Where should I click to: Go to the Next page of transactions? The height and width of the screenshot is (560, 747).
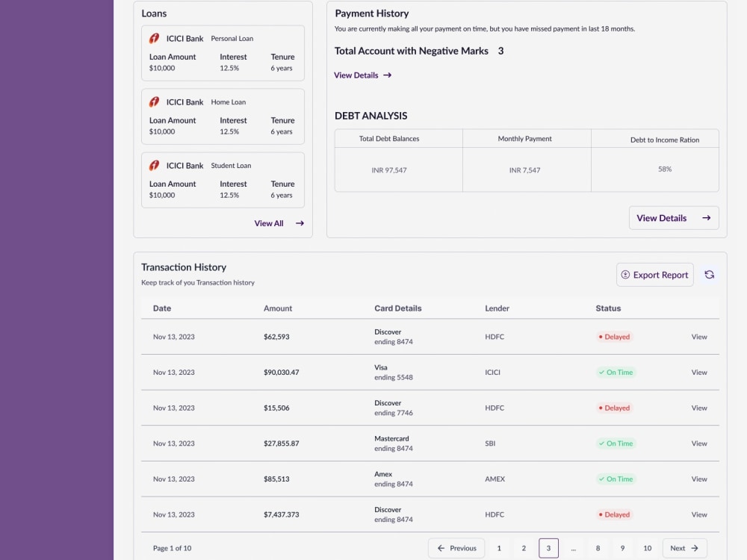point(684,547)
